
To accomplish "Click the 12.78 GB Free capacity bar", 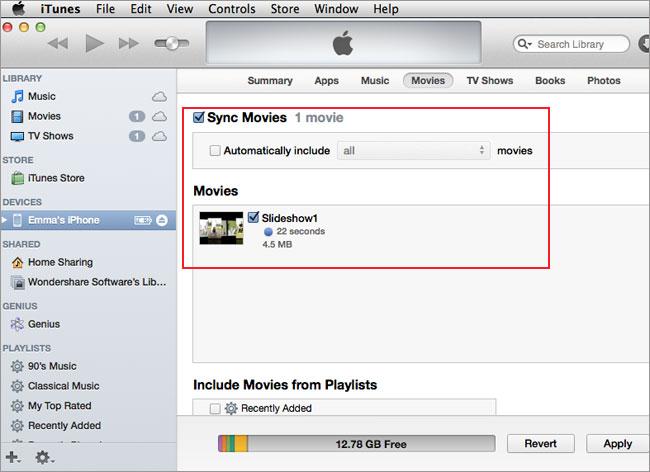I will [357, 444].
